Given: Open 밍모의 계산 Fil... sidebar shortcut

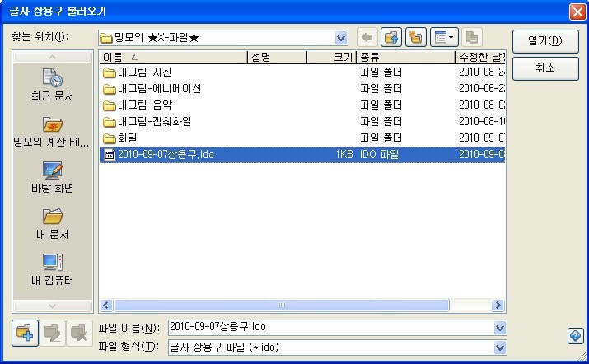Looking at the screenshot, I should coord(51,132).
